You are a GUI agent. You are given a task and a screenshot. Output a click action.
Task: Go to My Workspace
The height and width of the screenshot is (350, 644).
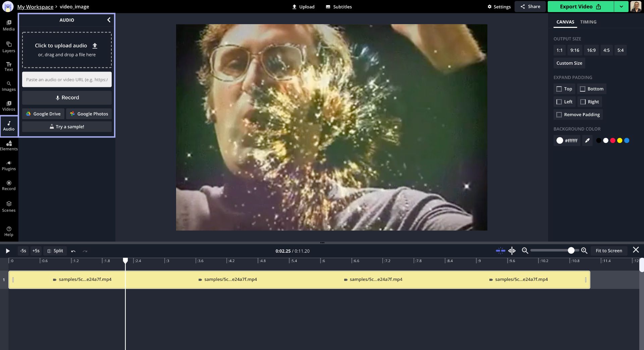coord(35,7)
